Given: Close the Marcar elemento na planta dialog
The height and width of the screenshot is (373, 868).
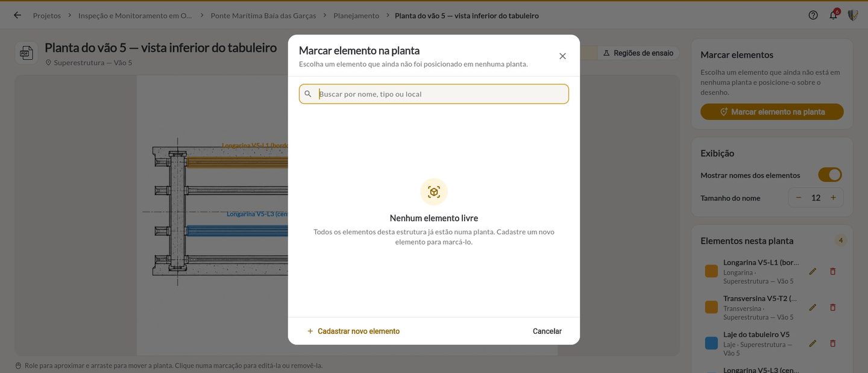Looking at the screenshot, I should point(562,56).
